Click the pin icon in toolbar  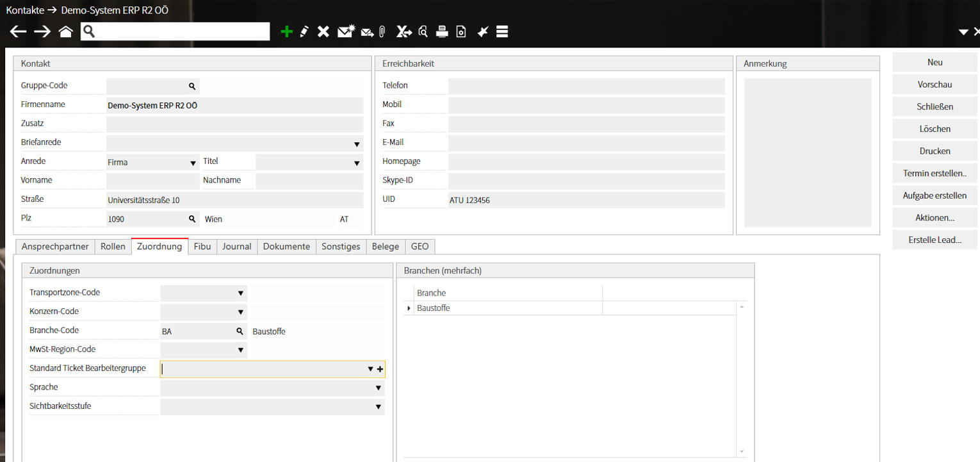[482, 31]
